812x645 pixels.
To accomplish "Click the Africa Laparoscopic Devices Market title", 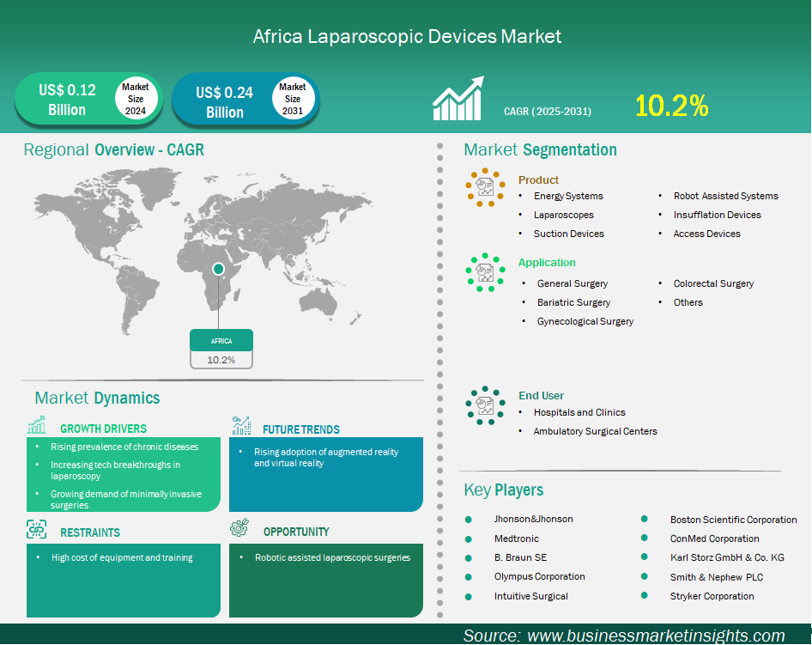I will (x=407, y=36).
